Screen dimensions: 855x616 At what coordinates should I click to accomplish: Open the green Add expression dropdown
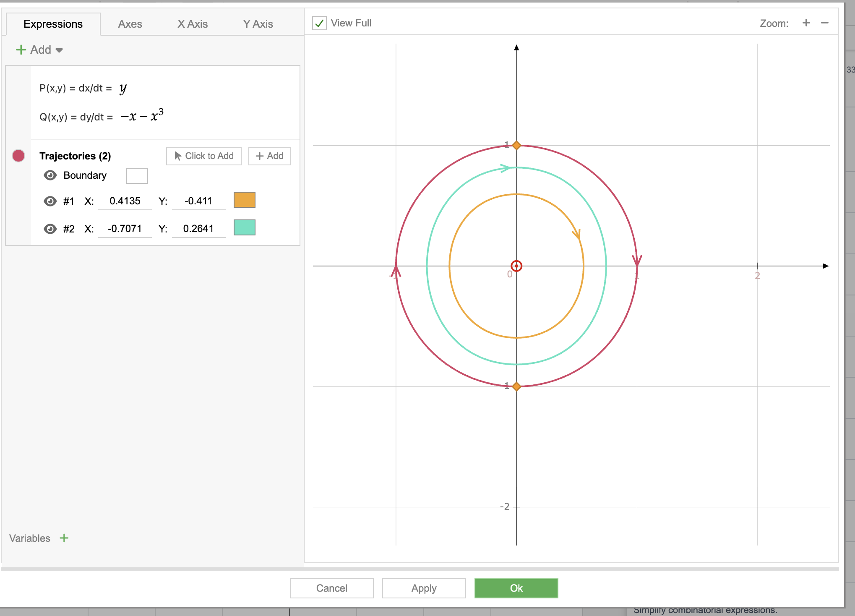[39, 50]
